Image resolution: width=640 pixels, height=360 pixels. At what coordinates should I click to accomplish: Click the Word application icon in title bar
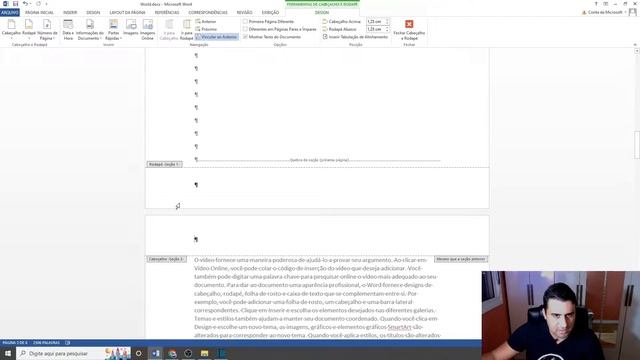(x=6, y=4)
